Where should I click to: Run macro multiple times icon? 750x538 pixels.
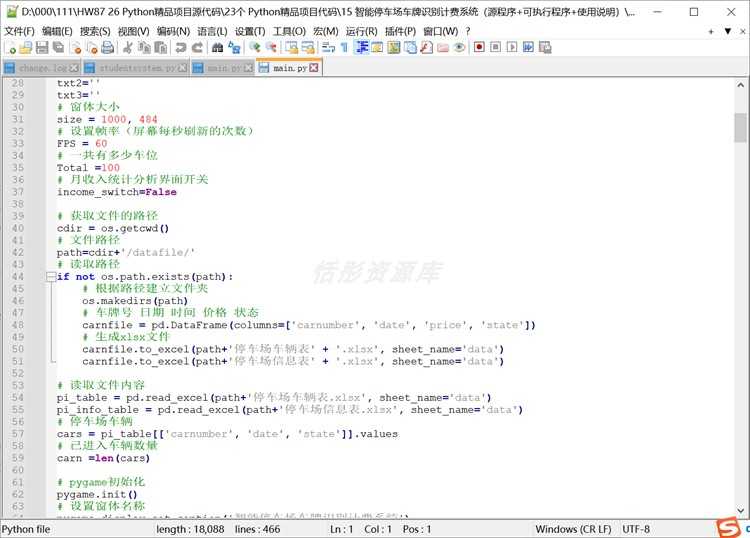[528, 47]
